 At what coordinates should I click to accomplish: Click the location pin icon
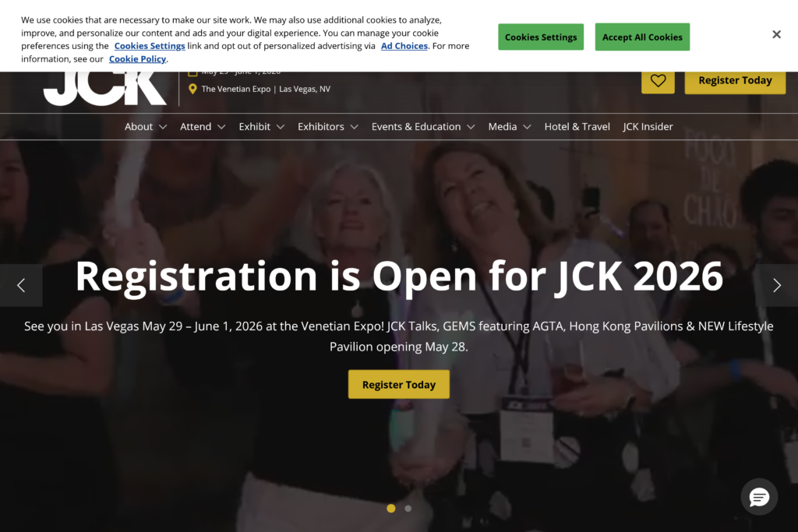192,89
